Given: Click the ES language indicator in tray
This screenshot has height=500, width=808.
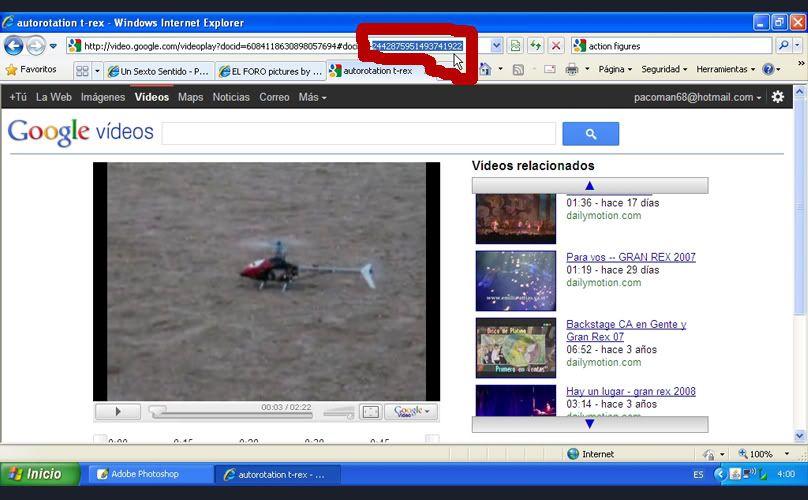Looking at the screenshot, I should [x=698, y=474].
